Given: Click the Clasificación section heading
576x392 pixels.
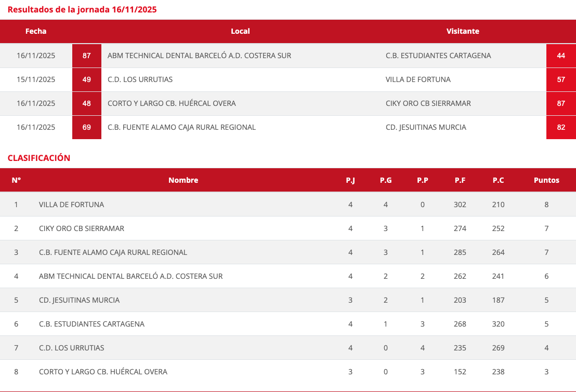Looking at the screenshot, I should point(38,158).
